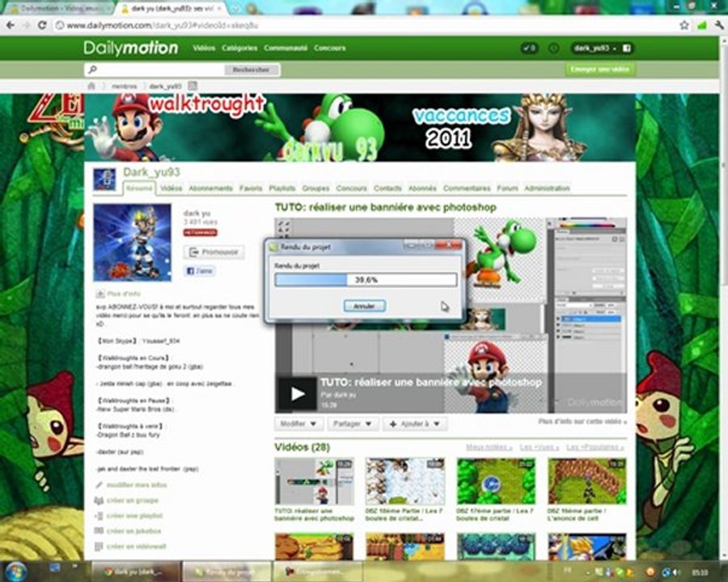The height and width of the screenshot is (582, 728).
Task: Open Vidéos in Dailymotion top menu
Action: point(204,48)
